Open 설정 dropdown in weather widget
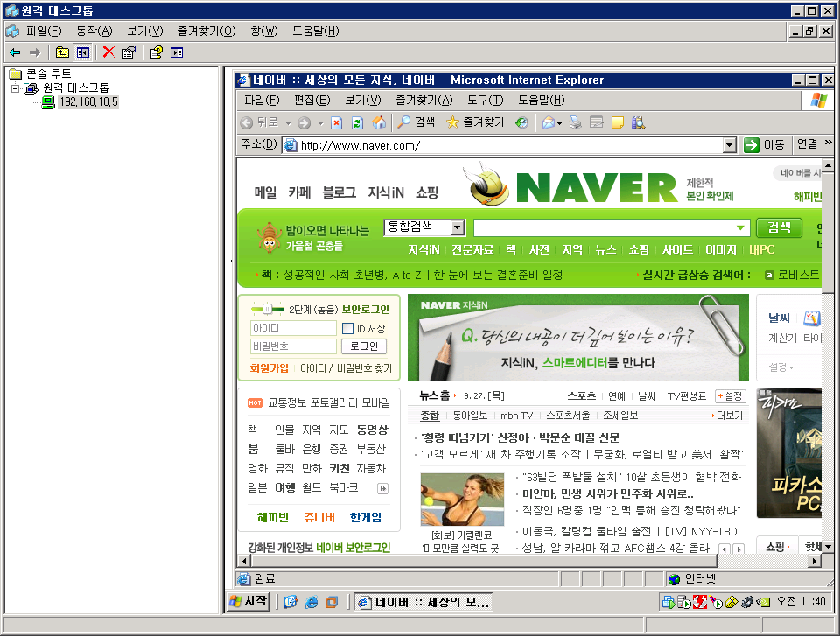Screen dimensions: 840x636 [x=781, y=367]
